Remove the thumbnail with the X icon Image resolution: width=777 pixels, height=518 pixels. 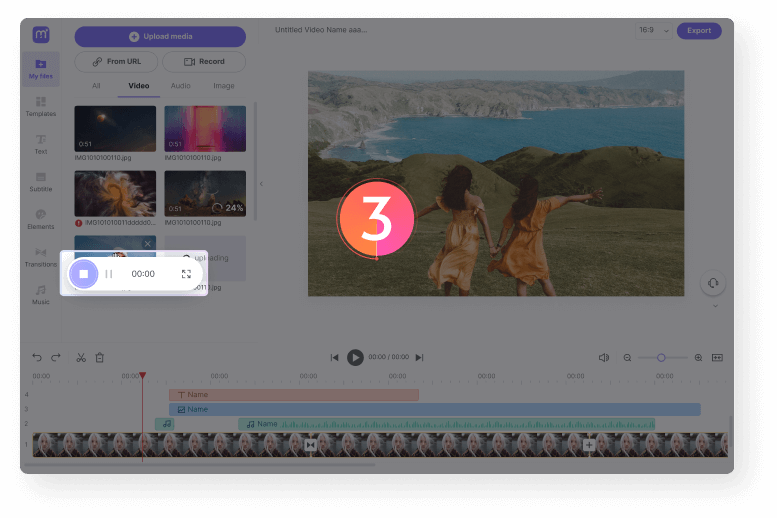point(147,243)
